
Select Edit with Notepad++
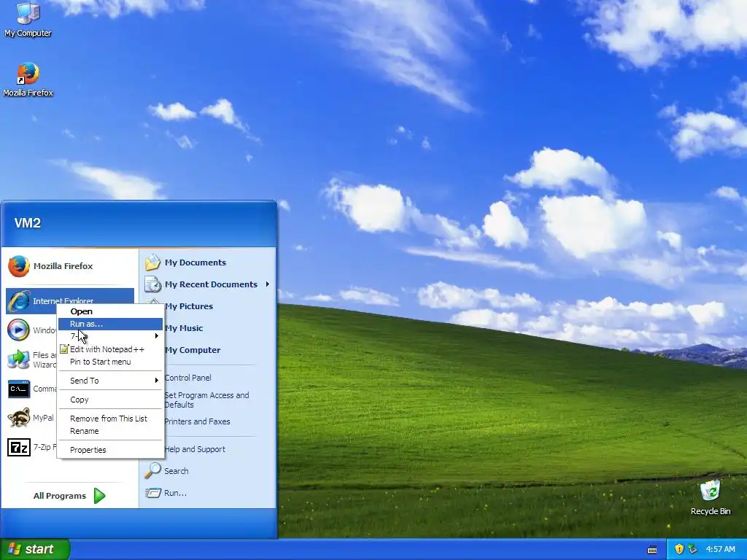pos(111,349)
